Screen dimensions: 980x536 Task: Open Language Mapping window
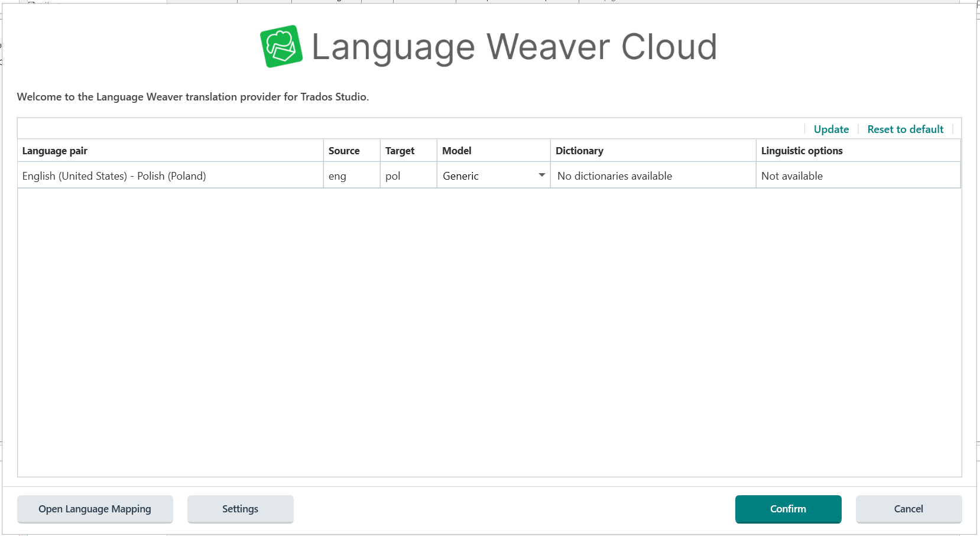click(95, 509)
